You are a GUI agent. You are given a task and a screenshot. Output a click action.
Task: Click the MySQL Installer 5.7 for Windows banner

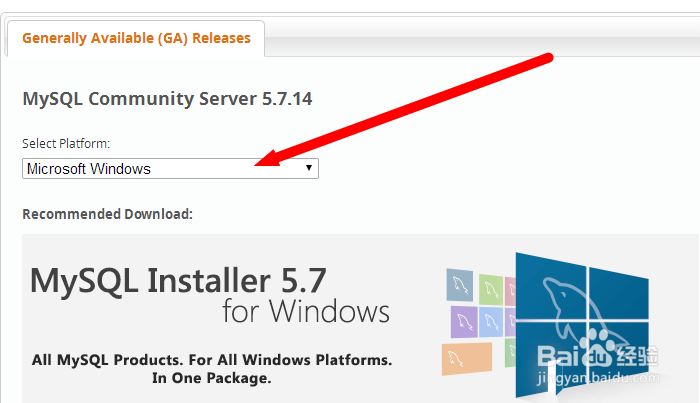pyautogui.click(x=361, y=319)
